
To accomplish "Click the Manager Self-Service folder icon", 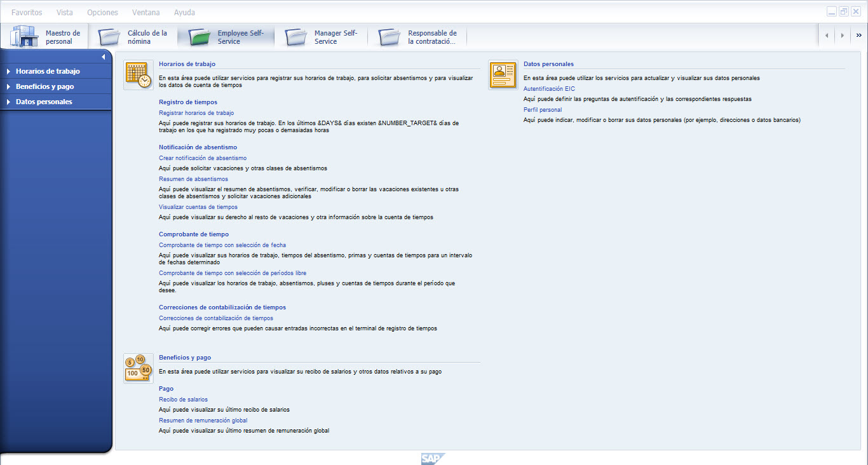I will point(295,36).
